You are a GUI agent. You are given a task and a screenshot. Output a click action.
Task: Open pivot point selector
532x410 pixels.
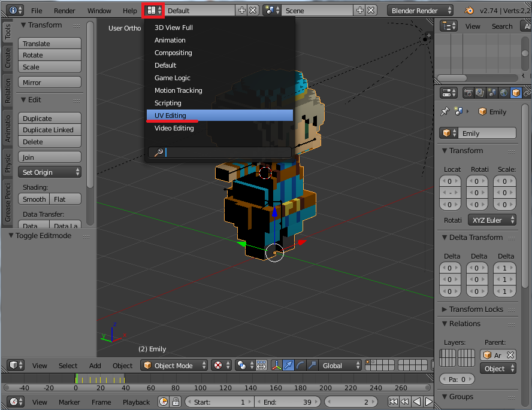[x=246, y=365]
